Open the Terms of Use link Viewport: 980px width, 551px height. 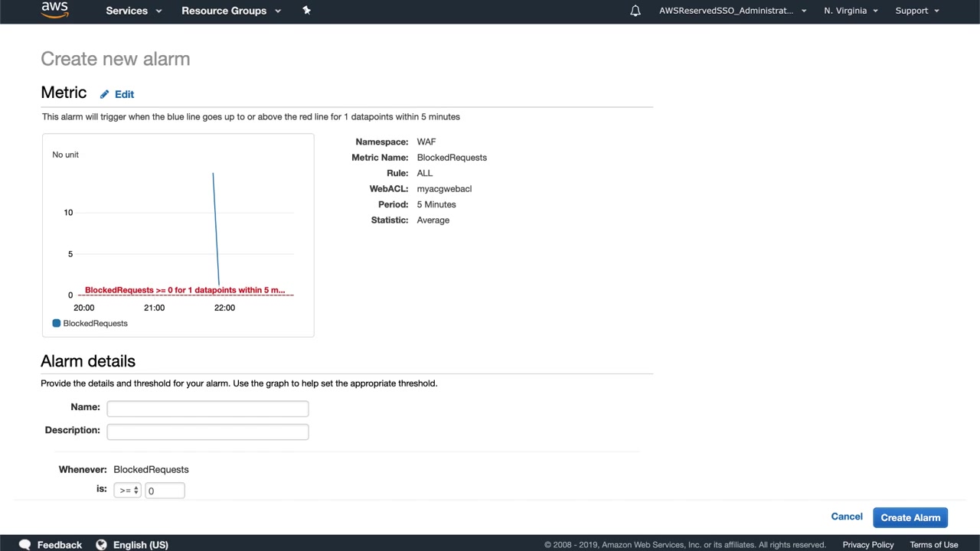coord(934,545)
